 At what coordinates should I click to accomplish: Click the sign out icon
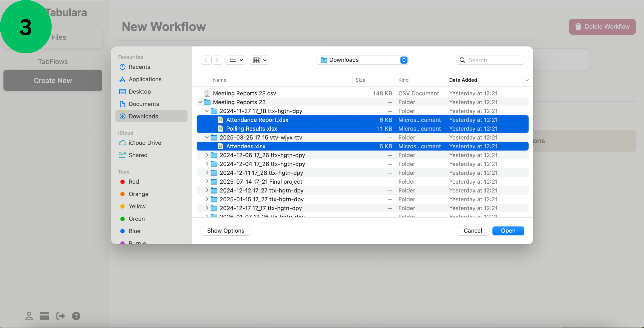coord(60,316)
